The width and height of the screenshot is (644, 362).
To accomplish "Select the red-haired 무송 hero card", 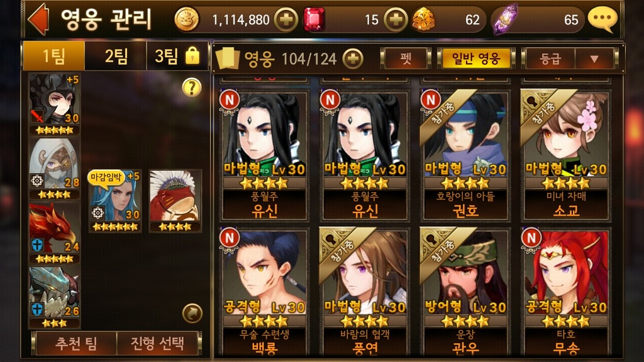I will point(566,292).
